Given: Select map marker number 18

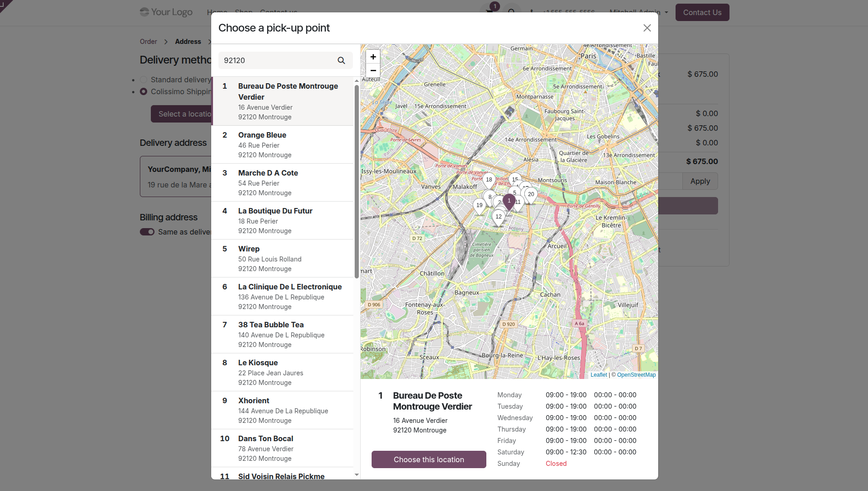Looking at the screenshot, I should [489, 181].
